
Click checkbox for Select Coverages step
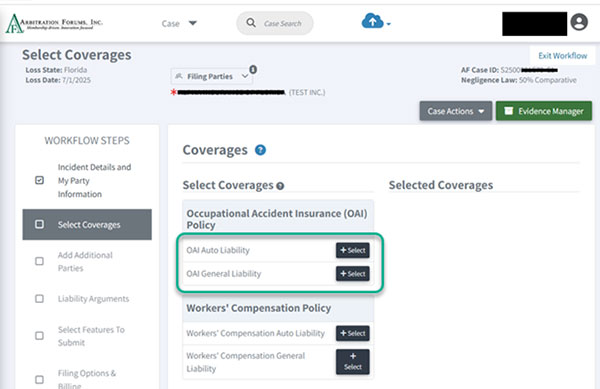[39, 224]
